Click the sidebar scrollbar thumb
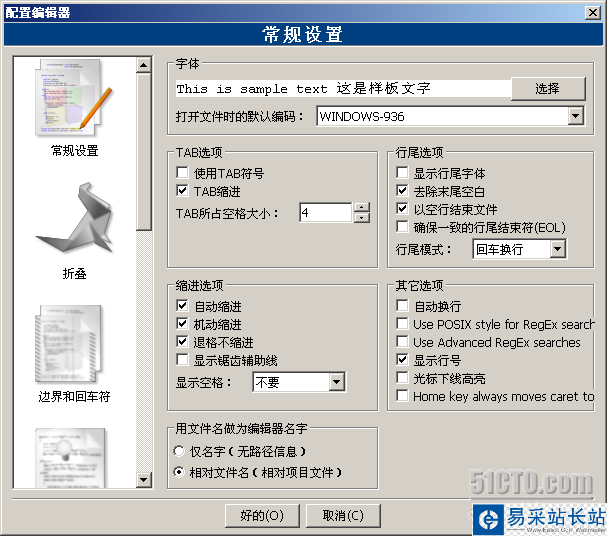 tap(144, 152)
